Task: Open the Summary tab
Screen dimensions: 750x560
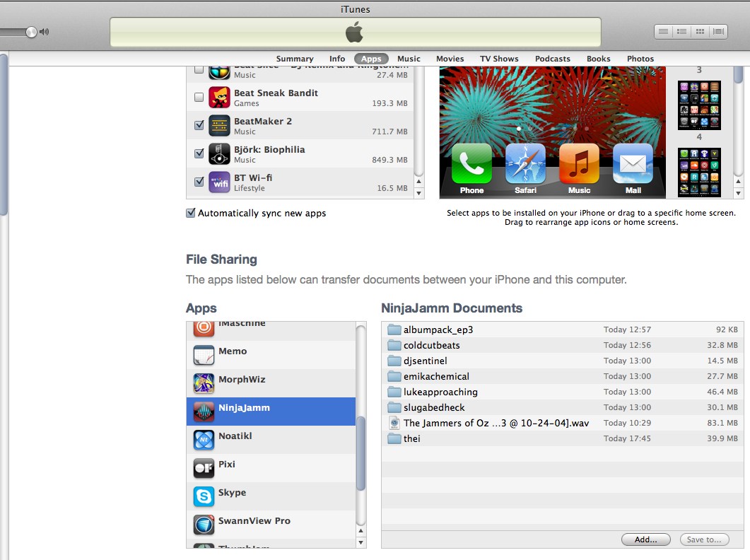Action: tap(295, 59)
